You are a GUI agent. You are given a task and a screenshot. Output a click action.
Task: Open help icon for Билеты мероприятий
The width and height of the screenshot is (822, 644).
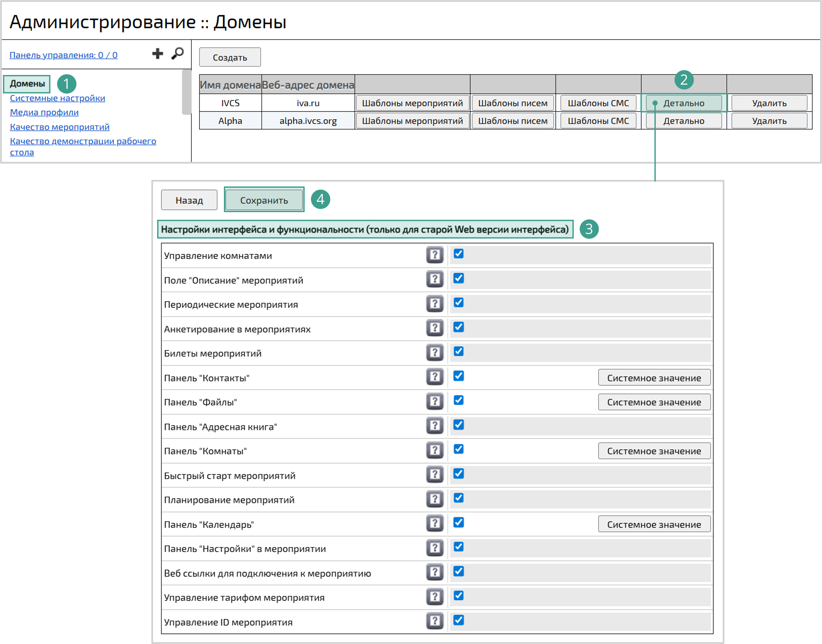435,353
